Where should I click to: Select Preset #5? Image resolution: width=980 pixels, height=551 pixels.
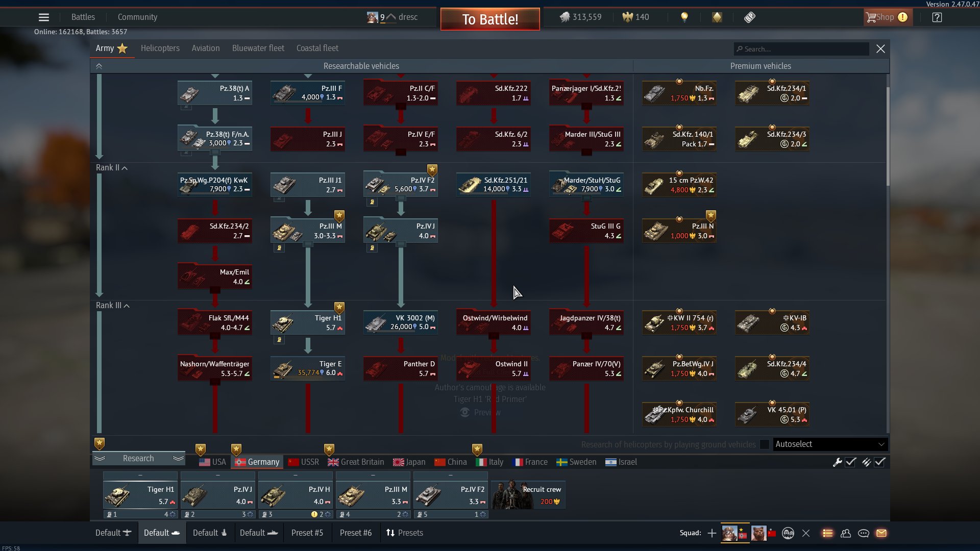(x=307, y=533)
